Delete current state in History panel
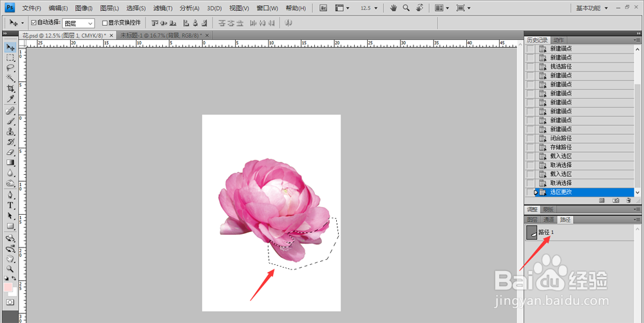This screenshot has width=644, height=323. click(629, 201)
